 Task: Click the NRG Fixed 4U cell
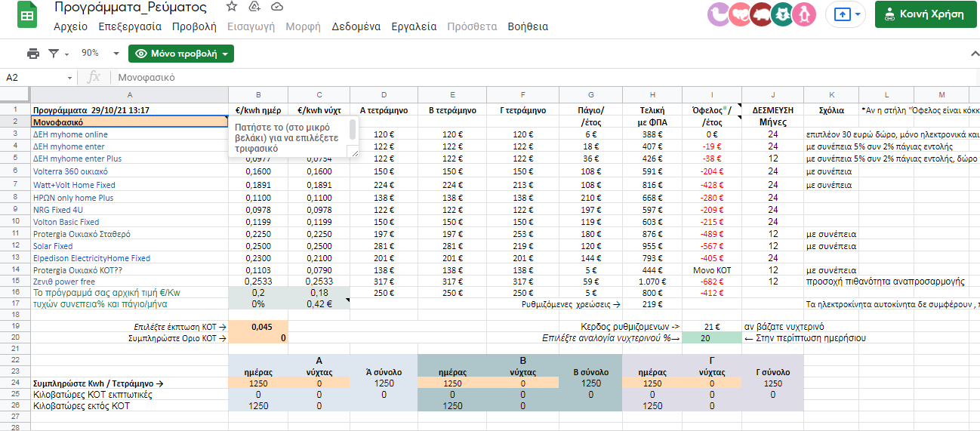129,210
